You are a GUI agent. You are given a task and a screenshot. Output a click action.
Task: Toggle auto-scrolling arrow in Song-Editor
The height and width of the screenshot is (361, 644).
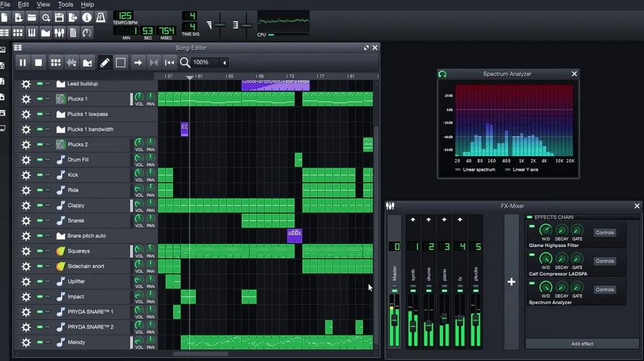click(138, 62)
